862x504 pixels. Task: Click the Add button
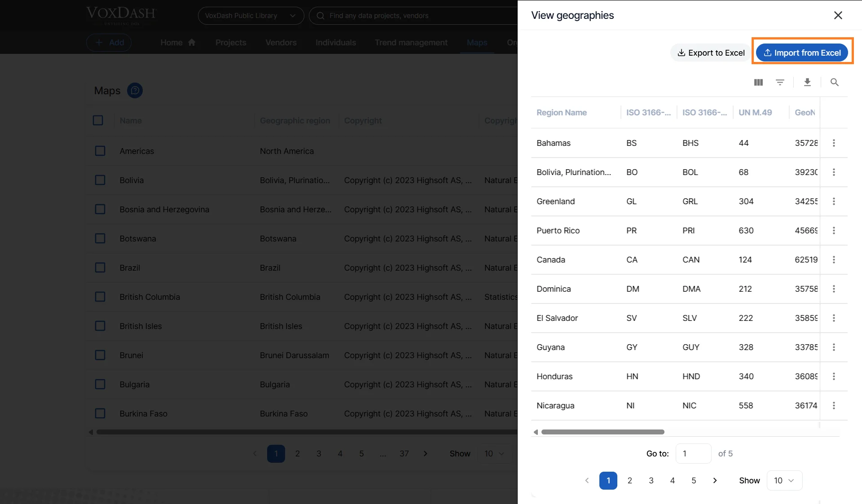(109, 42)
